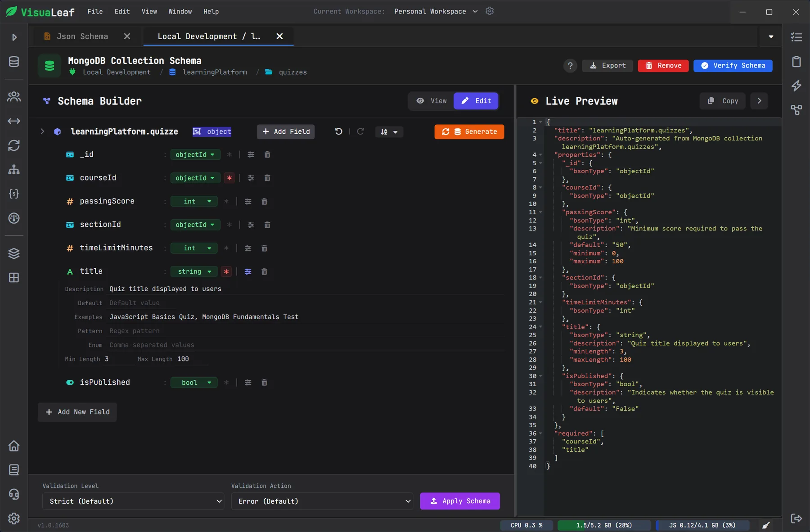Click the logout icon at bottom right
The image size is (810, 532).
(x=796, y=518)
